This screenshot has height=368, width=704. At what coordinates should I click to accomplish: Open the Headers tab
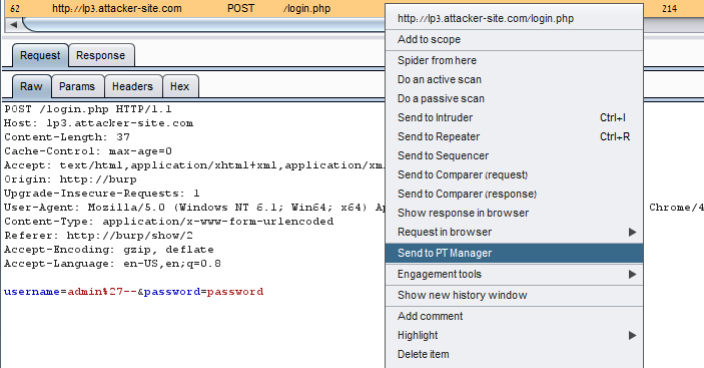(x=132, y=86)
